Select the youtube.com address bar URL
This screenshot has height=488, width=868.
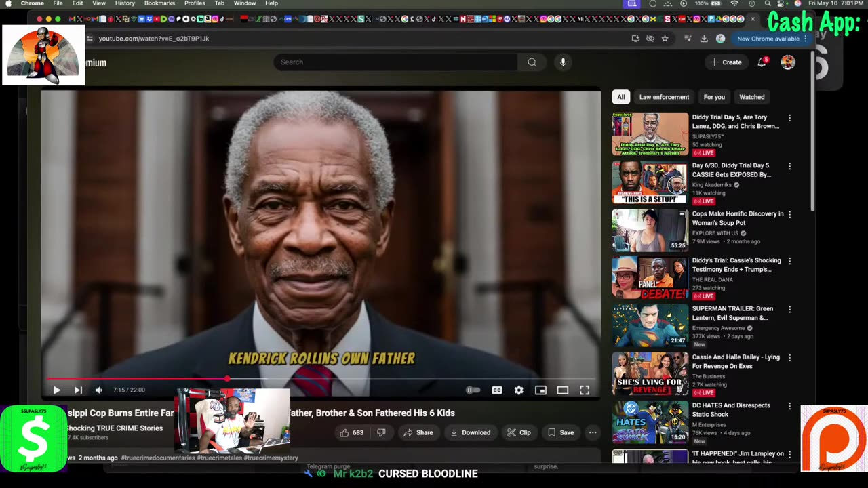[x=154, y=39]
